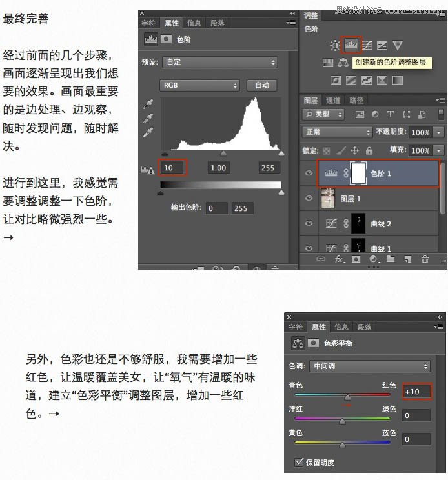
Task: Click the Vibrance triangle adjustment icon
Action: [x=398, y=46]
